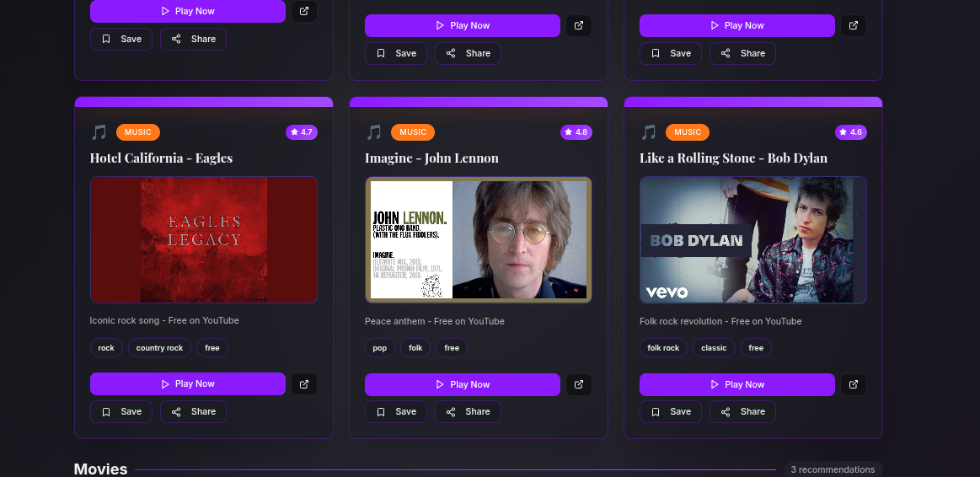Click 'free' tag under Hotel California
The image size is (980, 477).
click(x=212, y=347)
